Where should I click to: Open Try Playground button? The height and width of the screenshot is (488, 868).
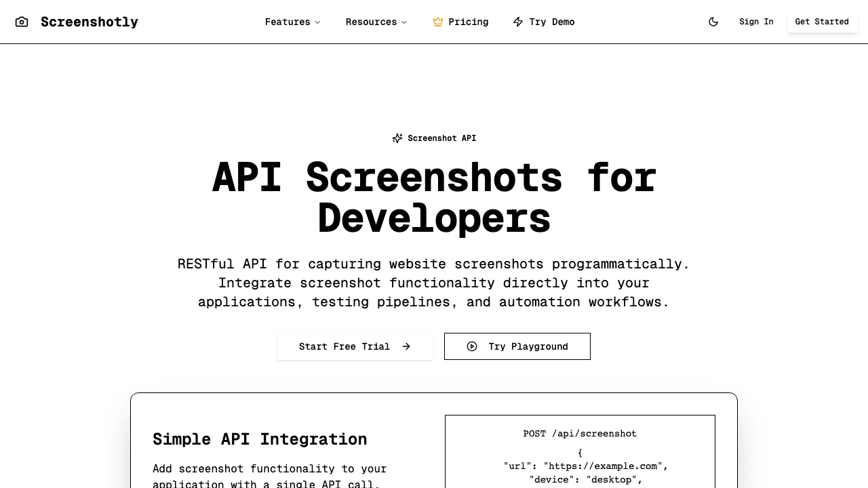tap(528, 346)
